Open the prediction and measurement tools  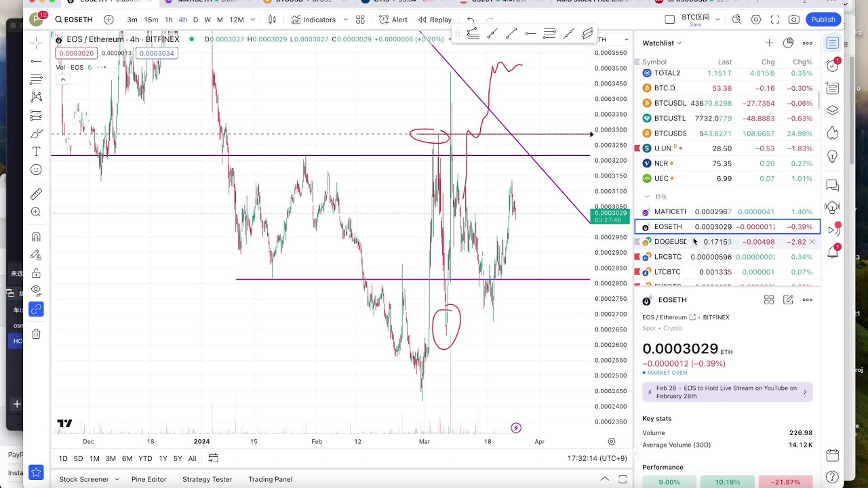tap(36, 116)
